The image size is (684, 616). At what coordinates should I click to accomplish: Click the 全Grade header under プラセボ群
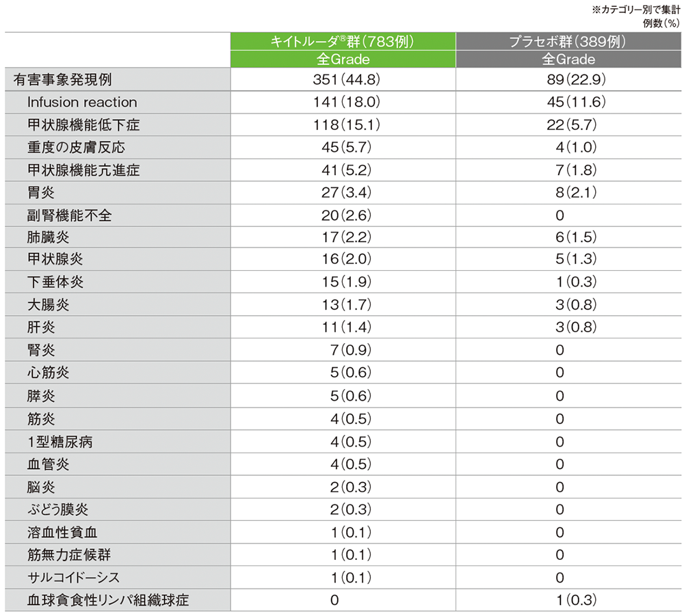[568, 59]
